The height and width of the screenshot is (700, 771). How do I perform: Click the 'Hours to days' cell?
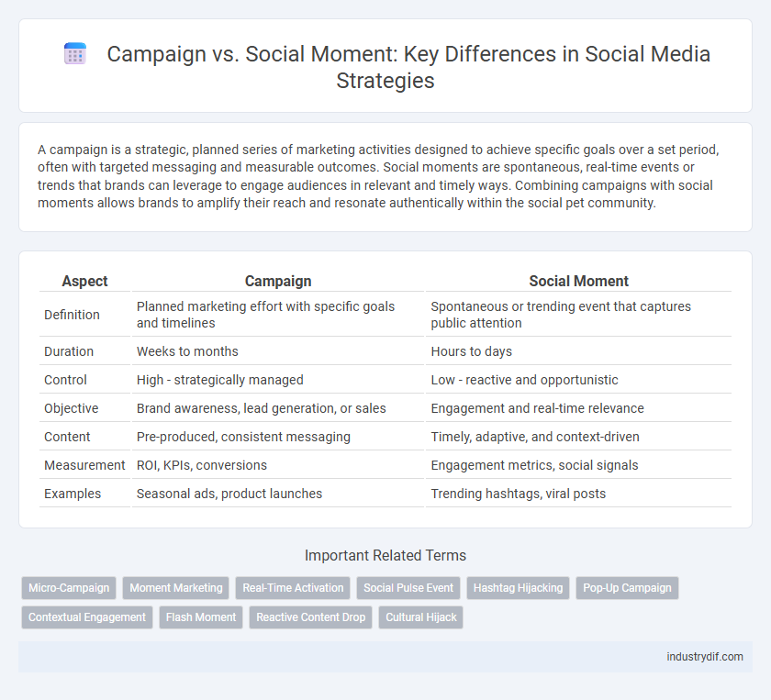click(x=579, y=351)
